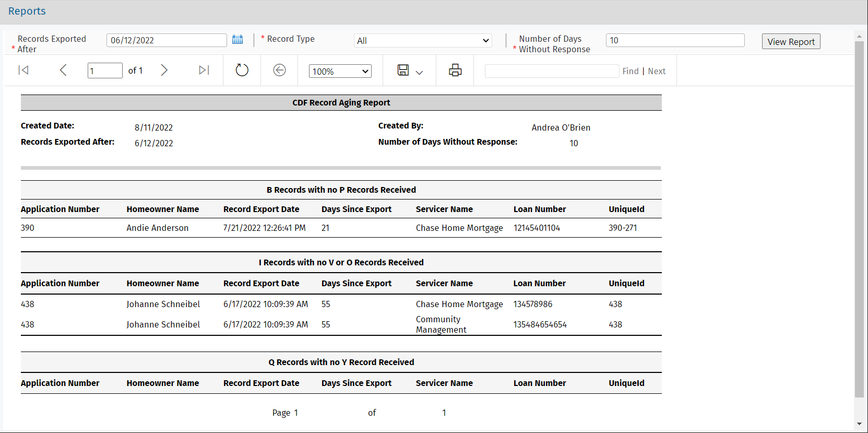868x433 pixels.
Task: Click the vertical scrollbar down arrow
Action: pyautogui.click(x=859, y=424)
